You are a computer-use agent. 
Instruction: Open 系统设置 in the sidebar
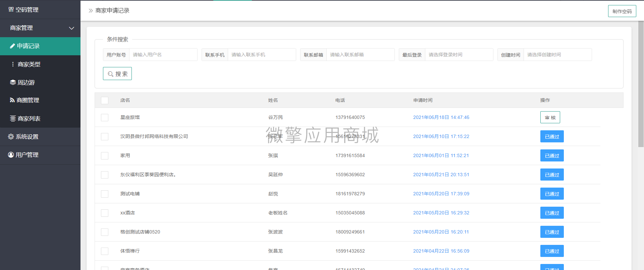40,137
